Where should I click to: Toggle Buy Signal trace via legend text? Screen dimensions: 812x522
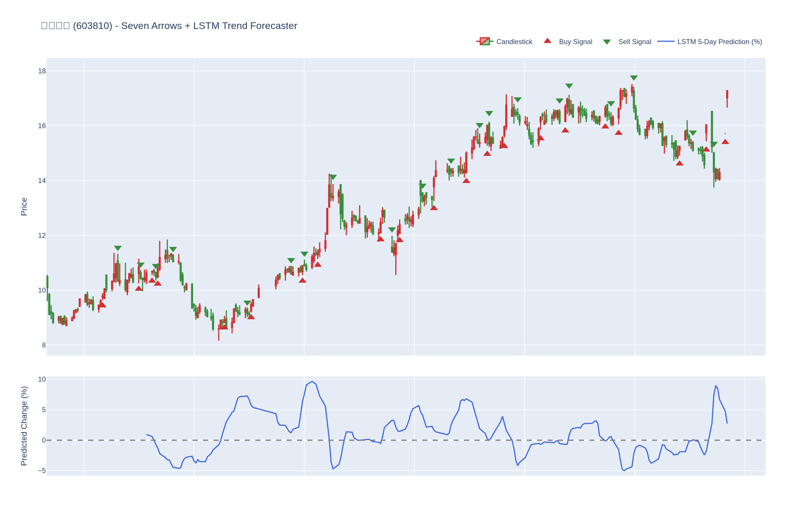[x=575, y=42]
